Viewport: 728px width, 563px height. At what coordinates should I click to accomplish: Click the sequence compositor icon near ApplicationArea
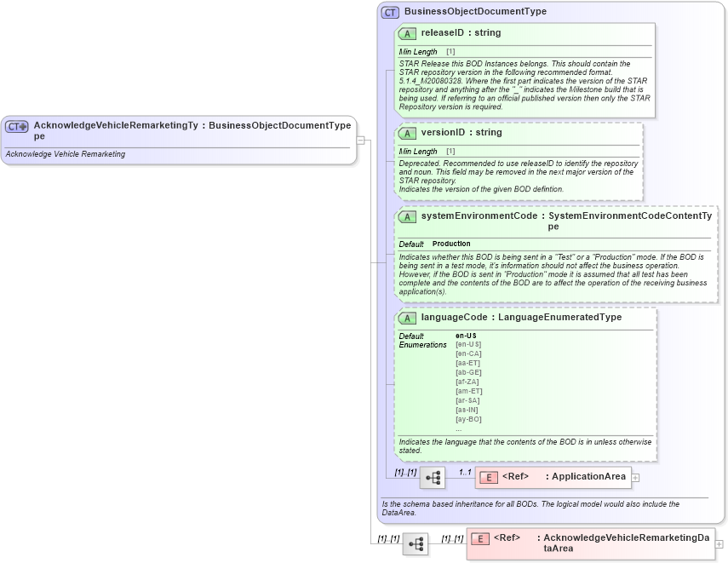tap(433, 477)
